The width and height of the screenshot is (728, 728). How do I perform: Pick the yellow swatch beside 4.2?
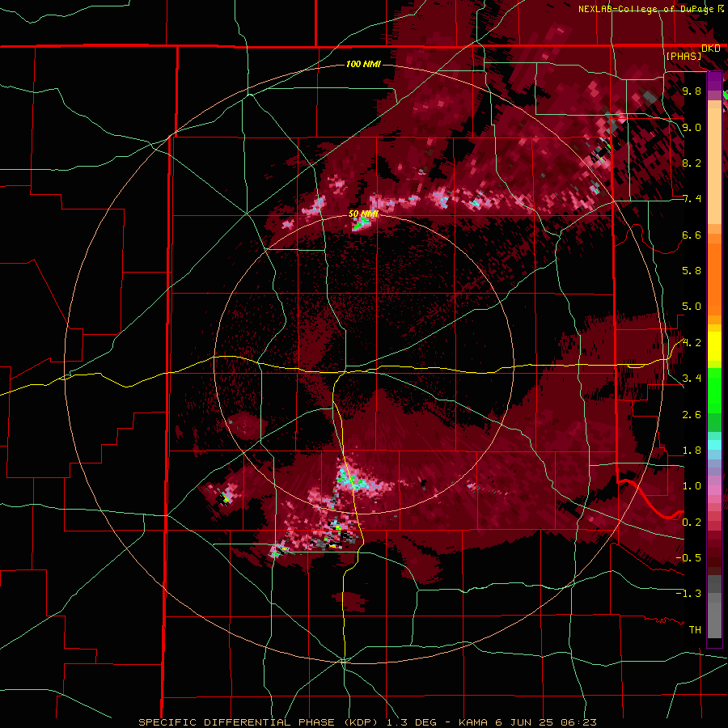714,345
